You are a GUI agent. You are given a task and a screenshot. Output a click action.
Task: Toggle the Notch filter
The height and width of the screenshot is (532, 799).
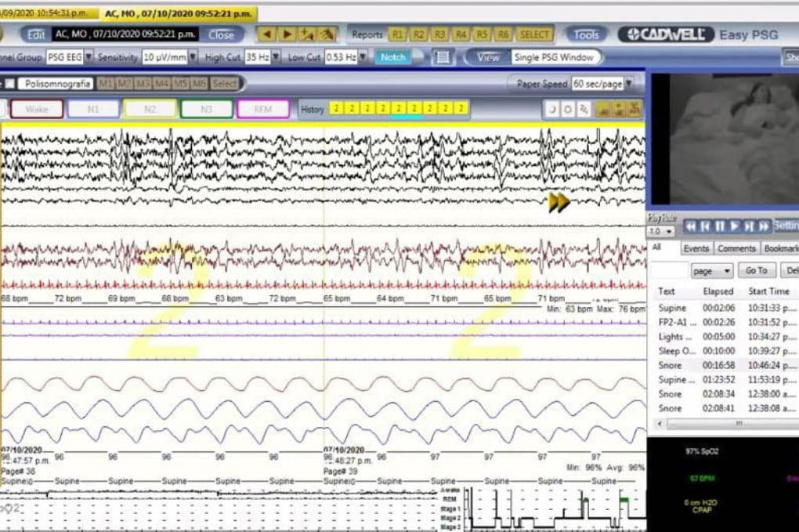[x=392, y=57]
